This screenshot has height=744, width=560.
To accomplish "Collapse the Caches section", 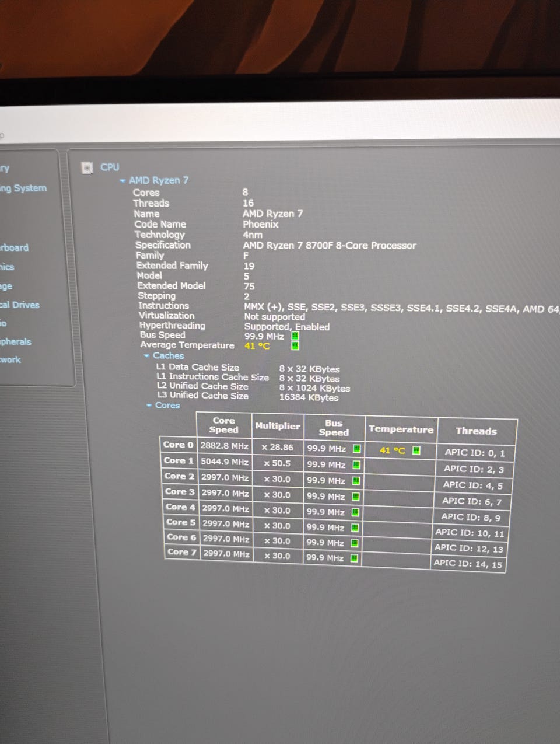I will [147, 356].
